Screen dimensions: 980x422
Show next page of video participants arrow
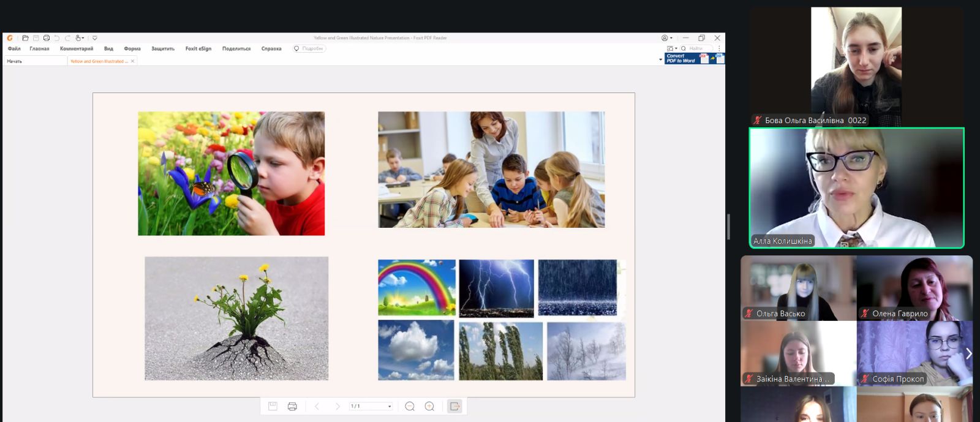968,353
